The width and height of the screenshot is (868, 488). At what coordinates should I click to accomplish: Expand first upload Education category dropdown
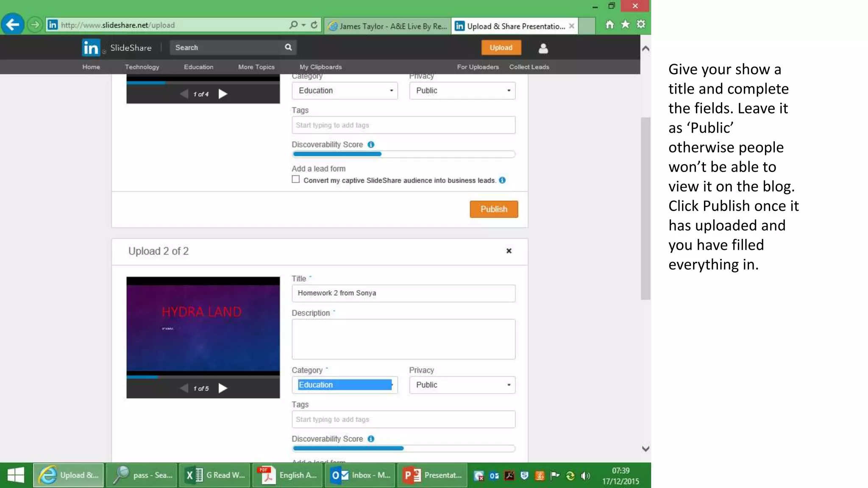(x=345, y=90)
